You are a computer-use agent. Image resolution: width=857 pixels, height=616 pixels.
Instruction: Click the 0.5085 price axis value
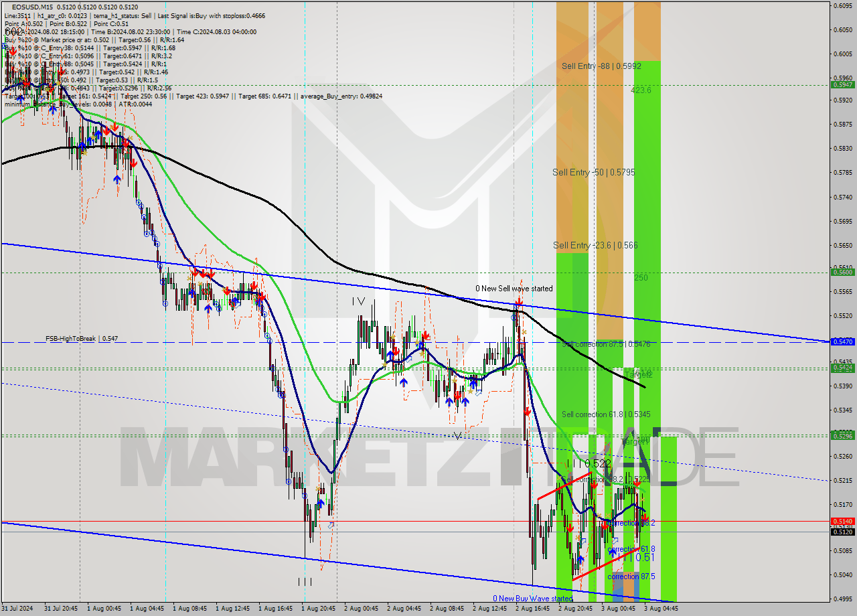tap(842, 550)
